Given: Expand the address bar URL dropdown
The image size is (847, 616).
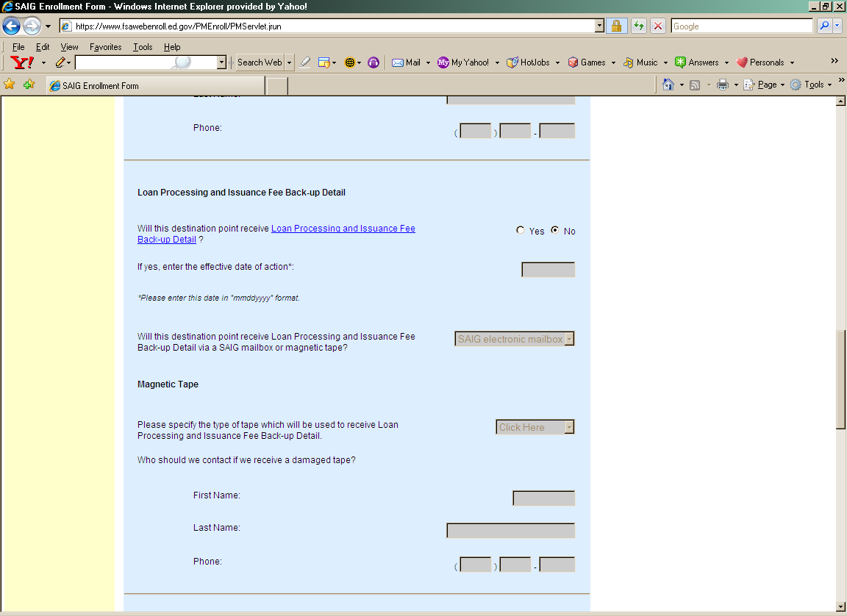Looking at the screenshot, I should pos(599,26).
